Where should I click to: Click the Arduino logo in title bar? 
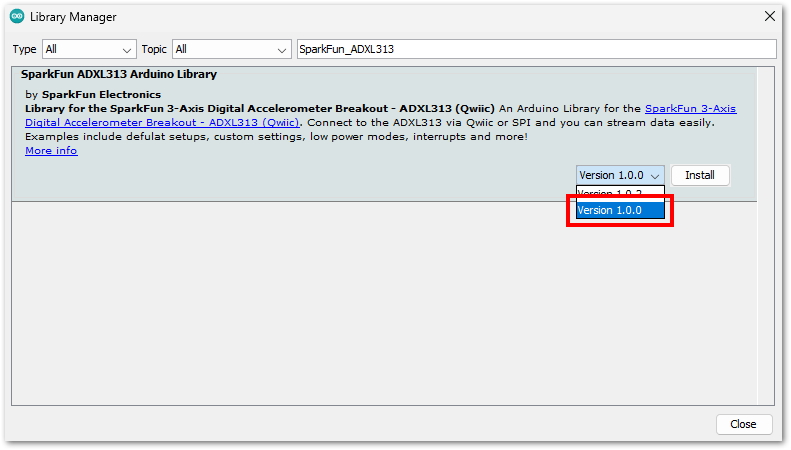tap(17, 17)
